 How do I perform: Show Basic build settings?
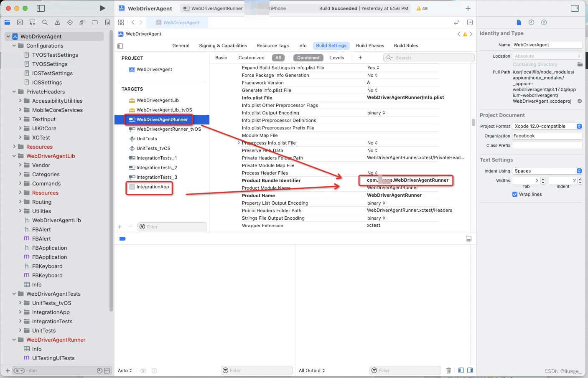(221, 58)
